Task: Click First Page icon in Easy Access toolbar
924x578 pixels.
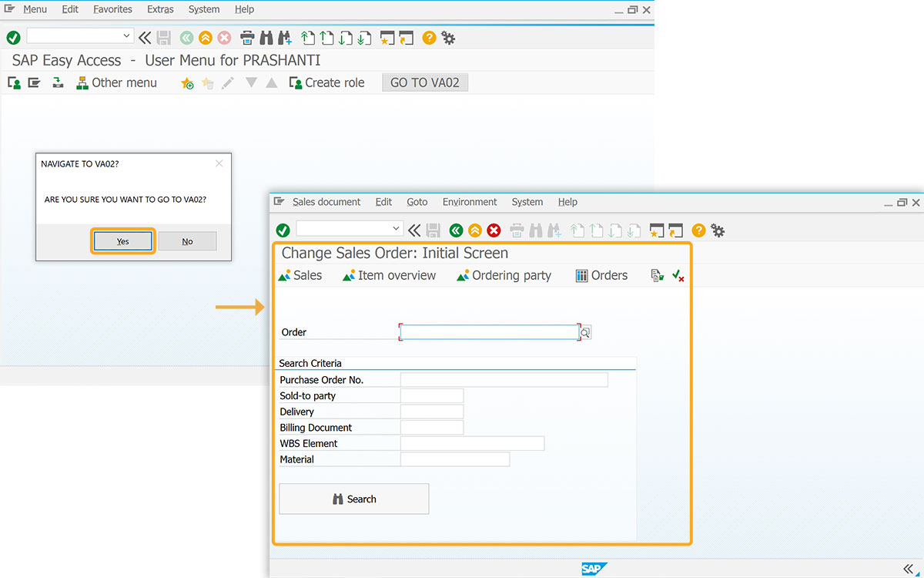Action: (x=308, y=37)
